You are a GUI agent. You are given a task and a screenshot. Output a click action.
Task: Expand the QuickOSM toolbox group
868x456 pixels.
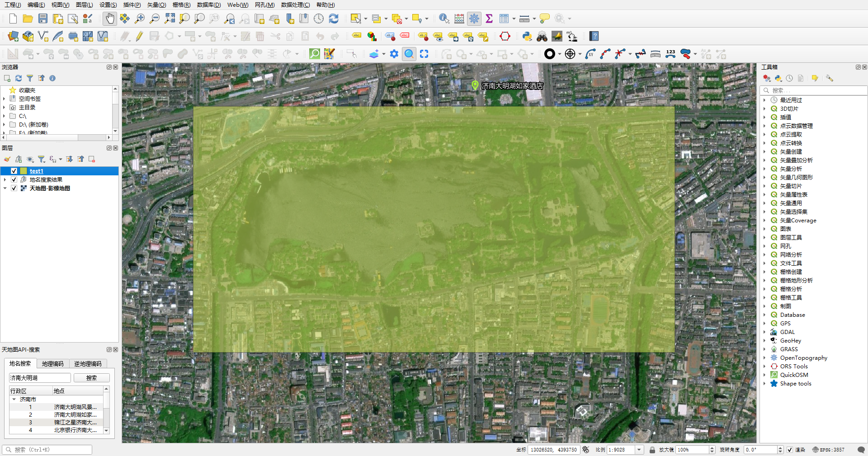764,375
